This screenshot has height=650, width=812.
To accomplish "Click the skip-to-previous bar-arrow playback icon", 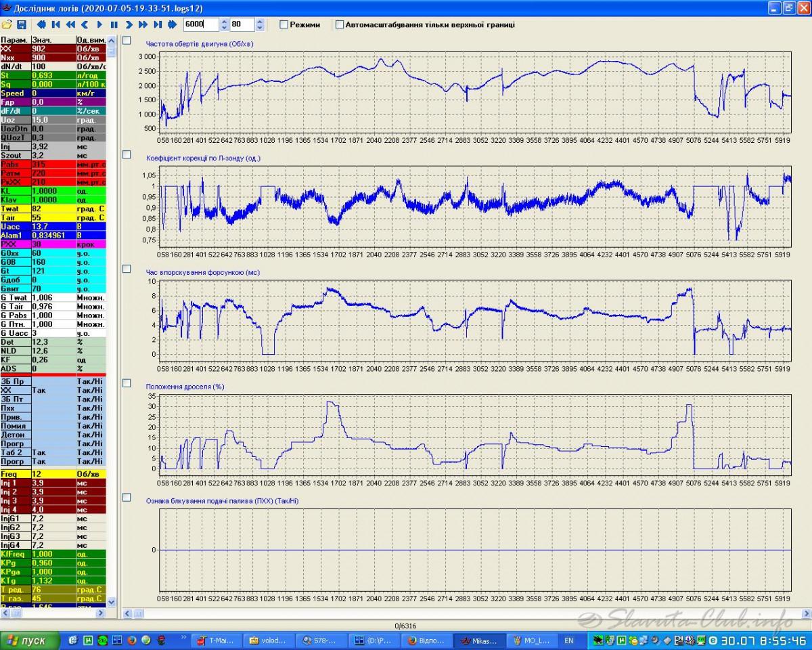I will click(55, 24).
